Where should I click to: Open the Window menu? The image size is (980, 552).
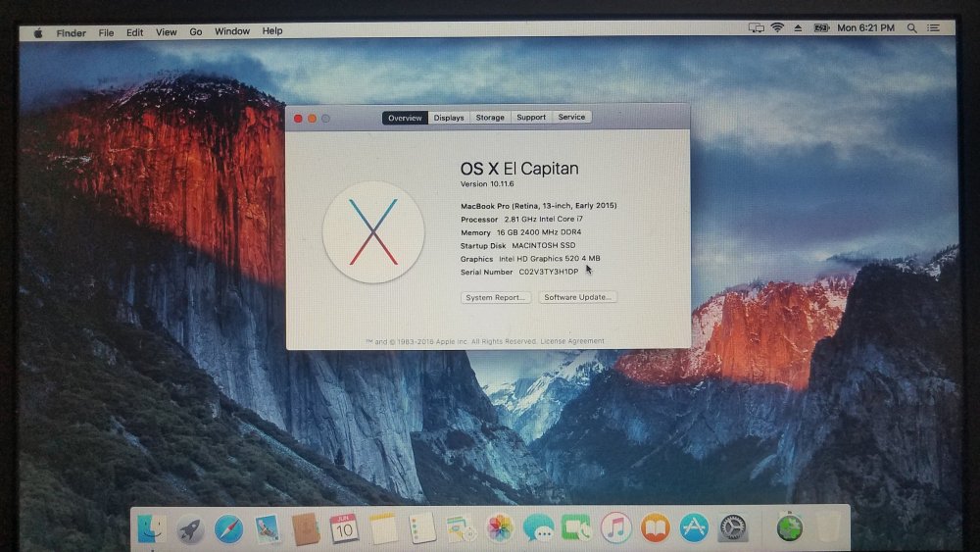pos(232,31)
